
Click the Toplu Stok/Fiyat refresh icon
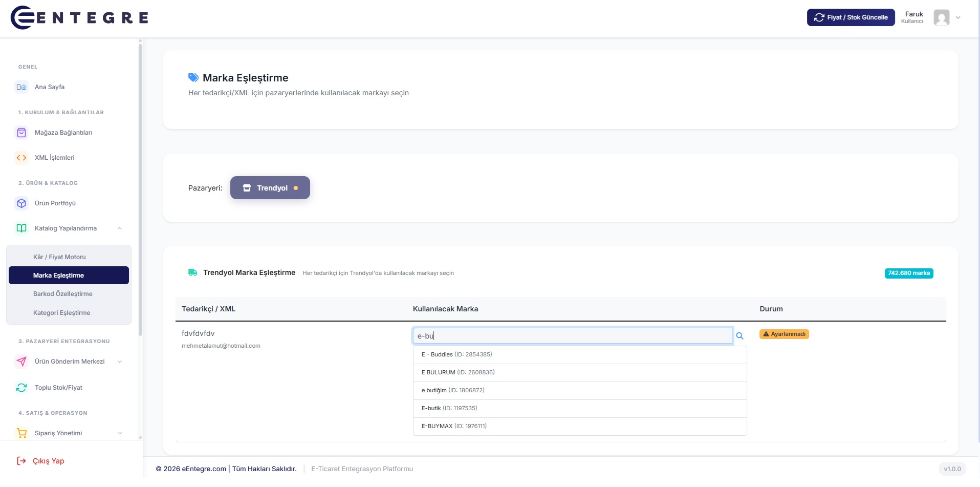tap(21, 388)
